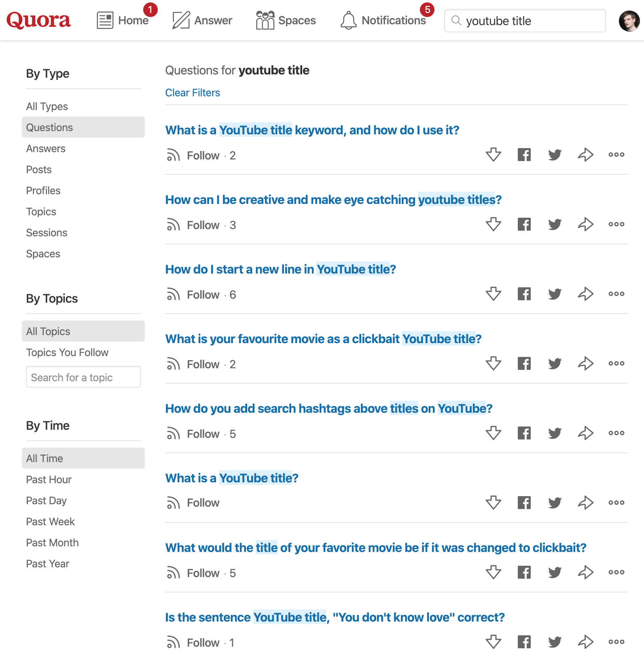More options for 'What is a YouTube title?' question
The image size is (644, 658).
616,503
